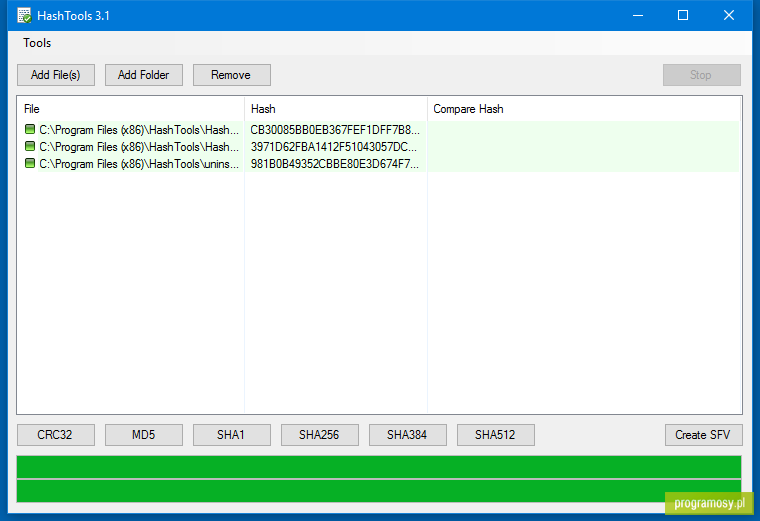
Task: Click the Add Folder button
Action: (143, 75)
